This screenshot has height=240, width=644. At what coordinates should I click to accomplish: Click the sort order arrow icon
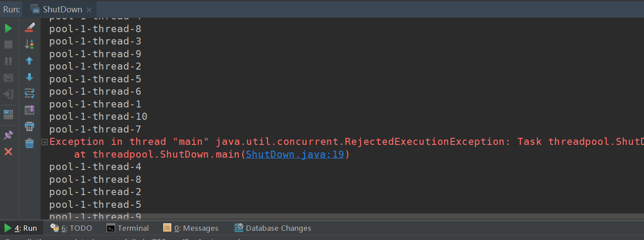29,44
